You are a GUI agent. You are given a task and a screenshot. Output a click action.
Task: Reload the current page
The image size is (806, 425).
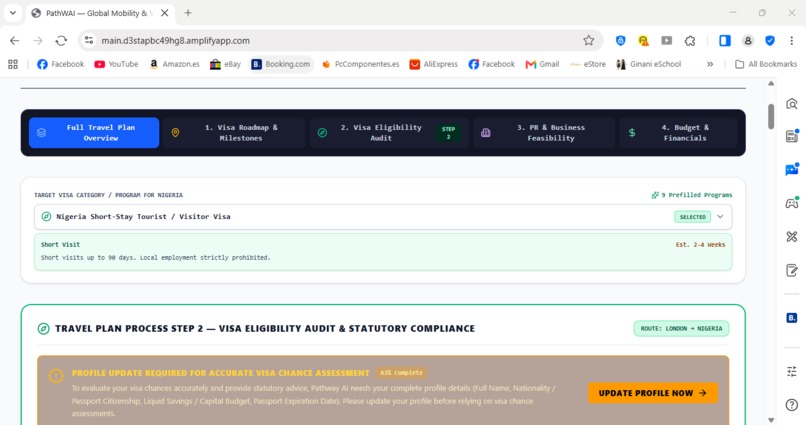[61, 41]
